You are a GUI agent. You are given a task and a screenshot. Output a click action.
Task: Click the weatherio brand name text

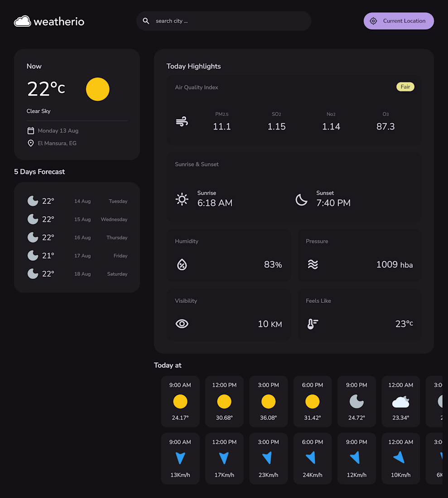click(59, 22)
